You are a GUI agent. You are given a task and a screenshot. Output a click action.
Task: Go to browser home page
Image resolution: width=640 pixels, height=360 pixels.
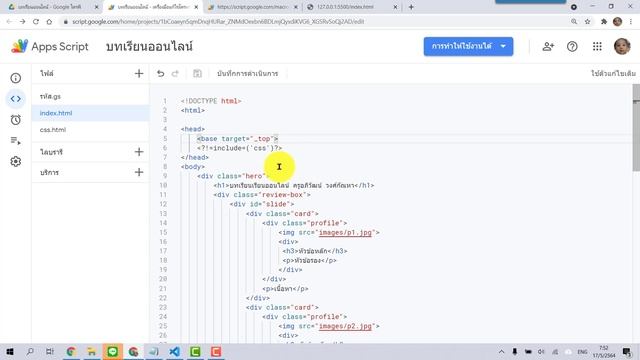pyautogui.click(x=49, y=22)
